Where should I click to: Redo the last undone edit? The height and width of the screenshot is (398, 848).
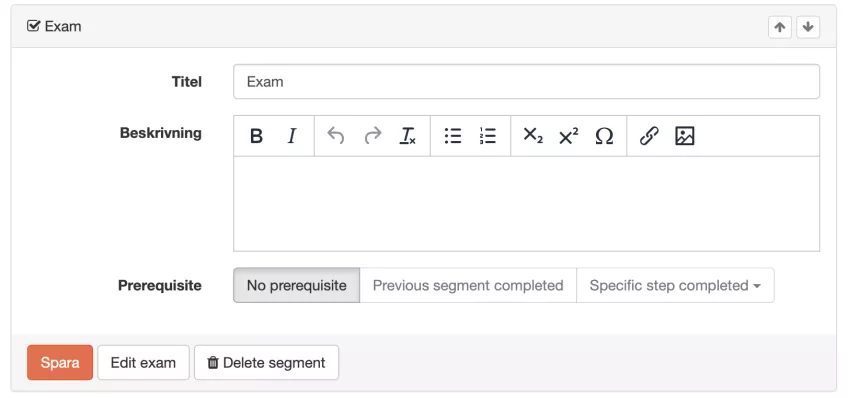tap(373, 136)
